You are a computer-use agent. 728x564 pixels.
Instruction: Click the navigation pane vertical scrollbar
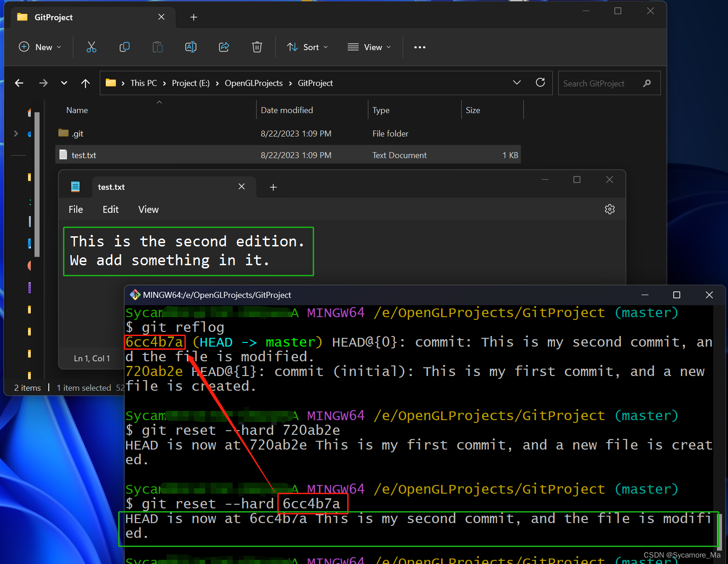37,184
